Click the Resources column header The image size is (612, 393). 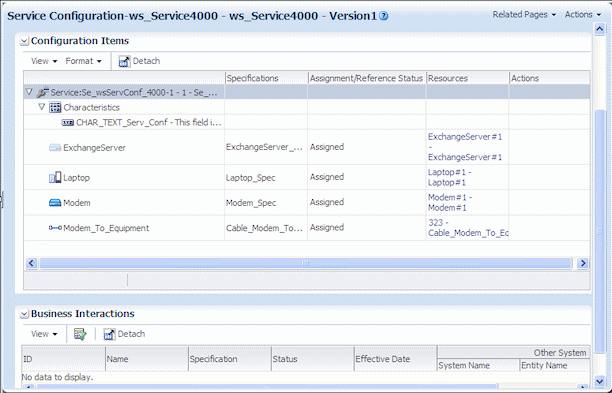pyautogui.click(x=467, y=78)
